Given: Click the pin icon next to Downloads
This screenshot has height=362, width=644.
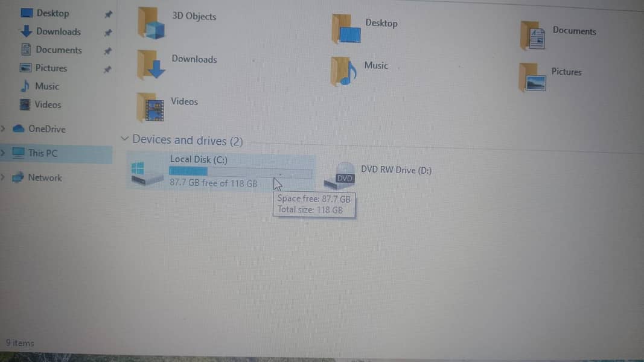Looking at the screenshot, I should 108,33.
